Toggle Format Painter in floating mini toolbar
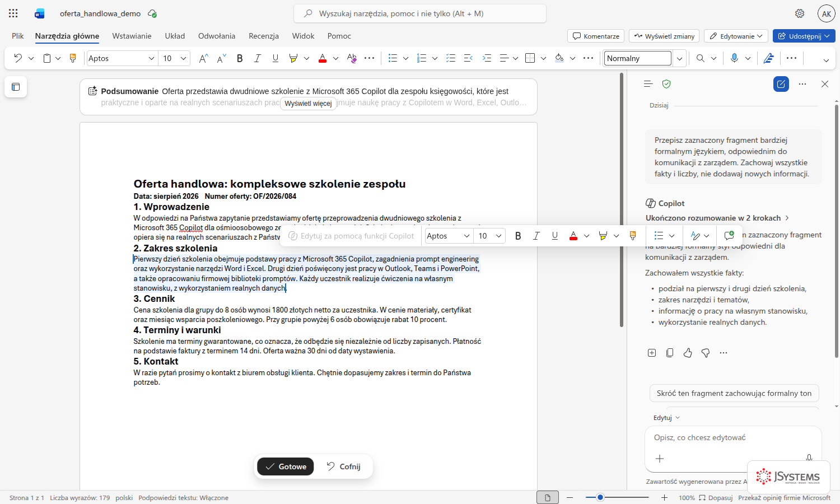 tap(633, 236)
